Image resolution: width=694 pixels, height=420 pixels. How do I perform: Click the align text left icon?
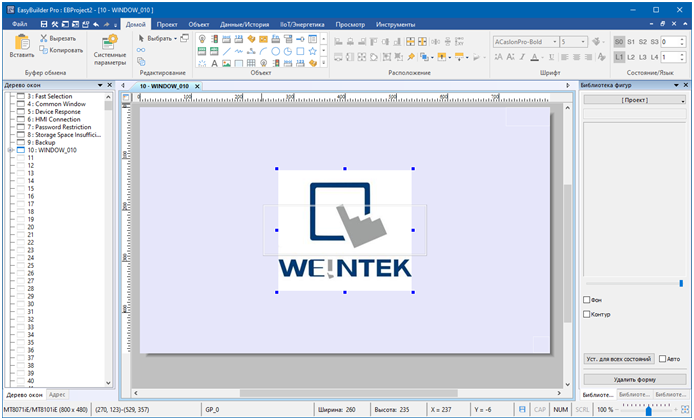tap(564, 57)
